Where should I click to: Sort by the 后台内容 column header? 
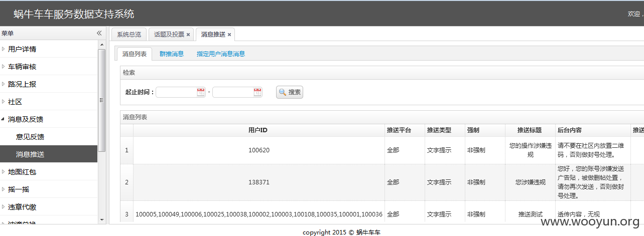click(593, 130)
